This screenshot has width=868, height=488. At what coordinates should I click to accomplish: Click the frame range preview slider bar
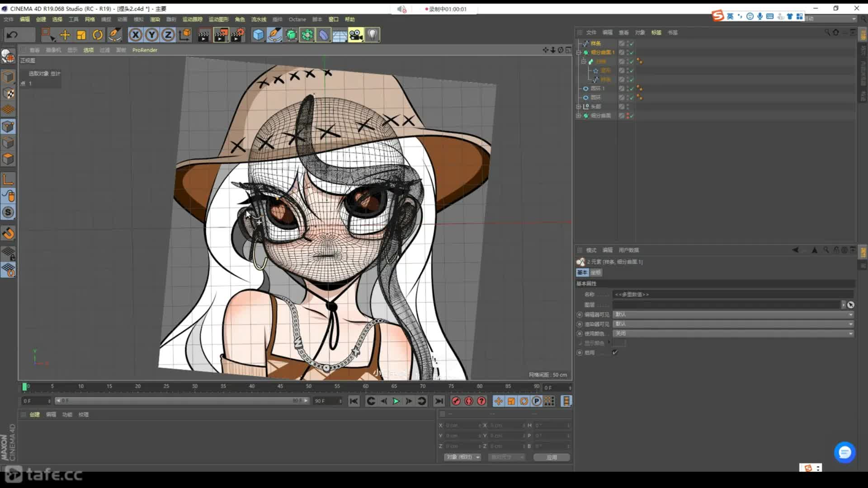click(182, 401)
